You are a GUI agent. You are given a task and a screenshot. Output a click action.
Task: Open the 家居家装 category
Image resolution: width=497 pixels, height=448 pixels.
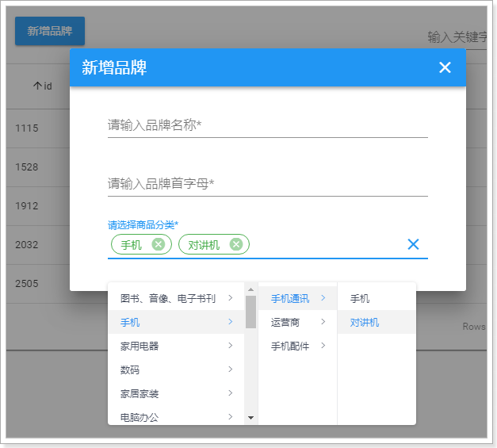point(176,393)
